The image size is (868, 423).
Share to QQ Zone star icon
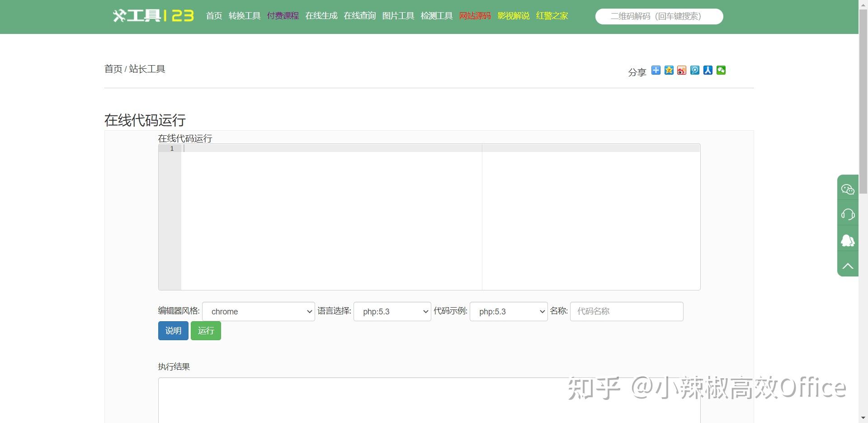(x=669, y=70)
